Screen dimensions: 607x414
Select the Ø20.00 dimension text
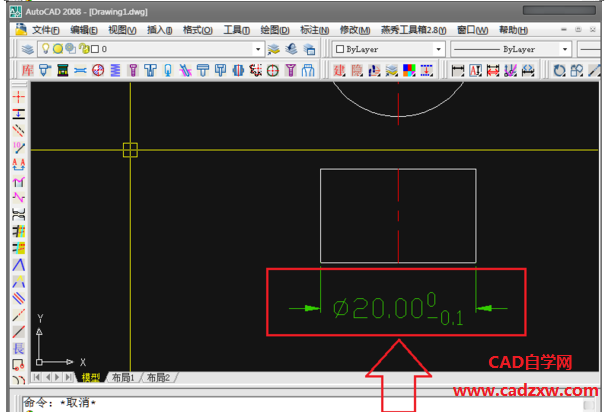(x=398, y=310)
